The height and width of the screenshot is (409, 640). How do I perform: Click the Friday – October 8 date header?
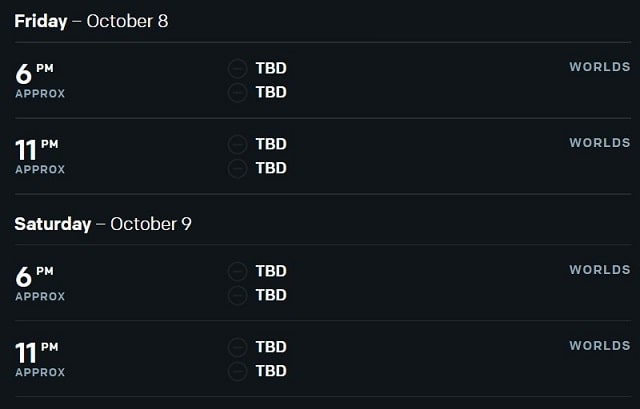click(91, 21)
